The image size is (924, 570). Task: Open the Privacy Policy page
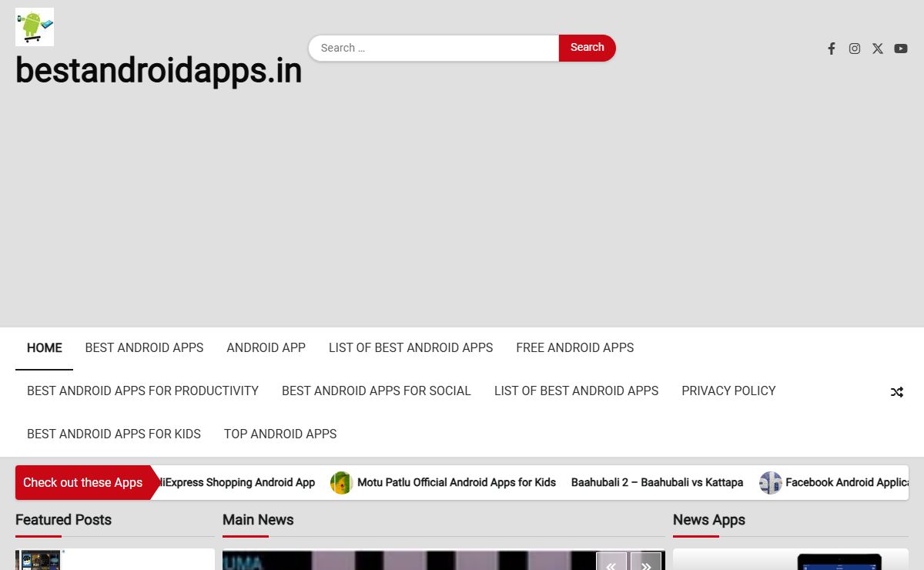[728, 391]
